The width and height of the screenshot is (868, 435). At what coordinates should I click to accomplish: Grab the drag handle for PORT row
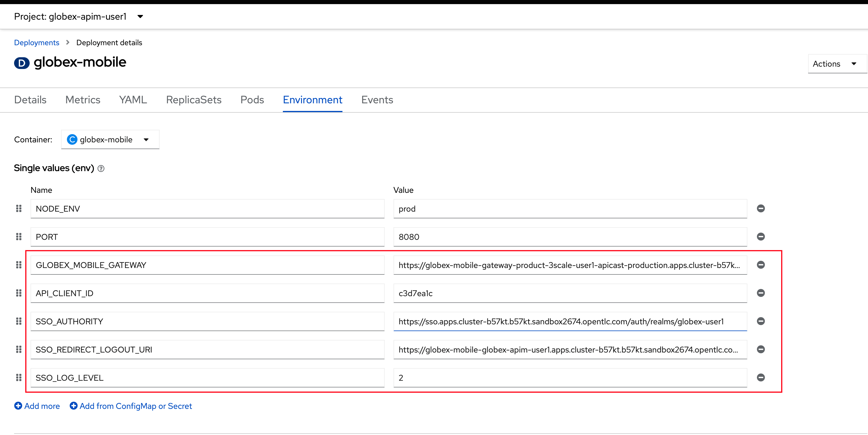point(19,237)
